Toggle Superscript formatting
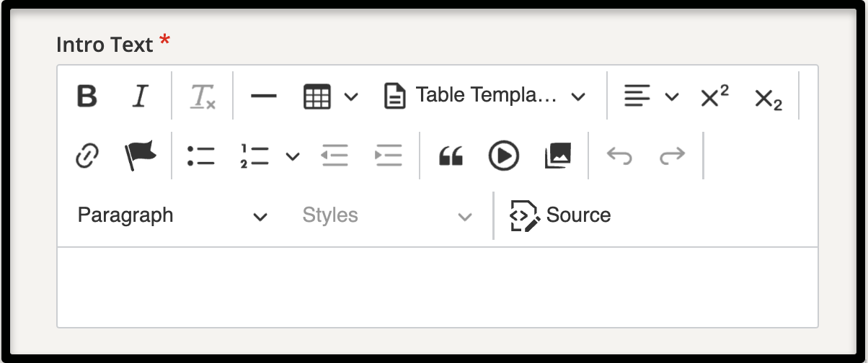The width and height of the screenshot is (868, 363). click(x=714, y=96)
